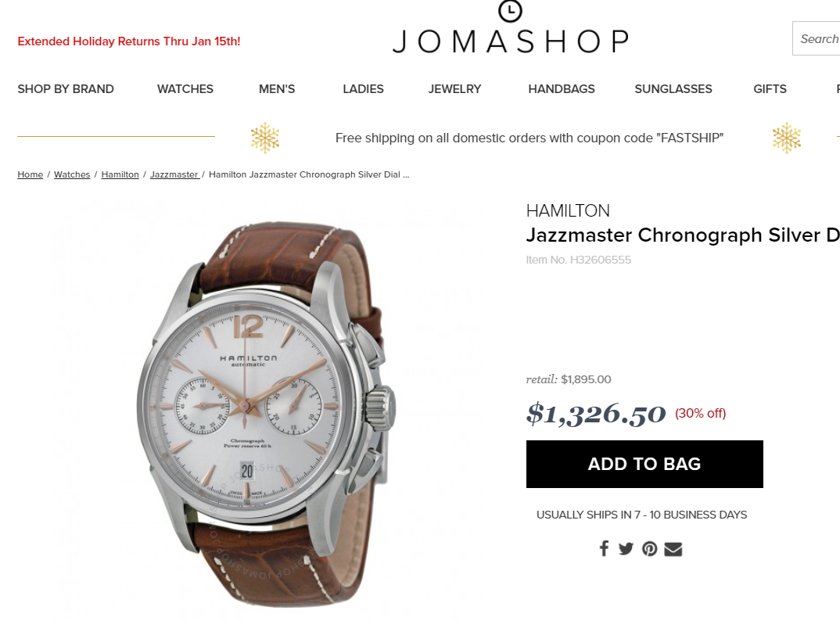
Task: Go to Home breadcrumb link
Action: [30, 174]
